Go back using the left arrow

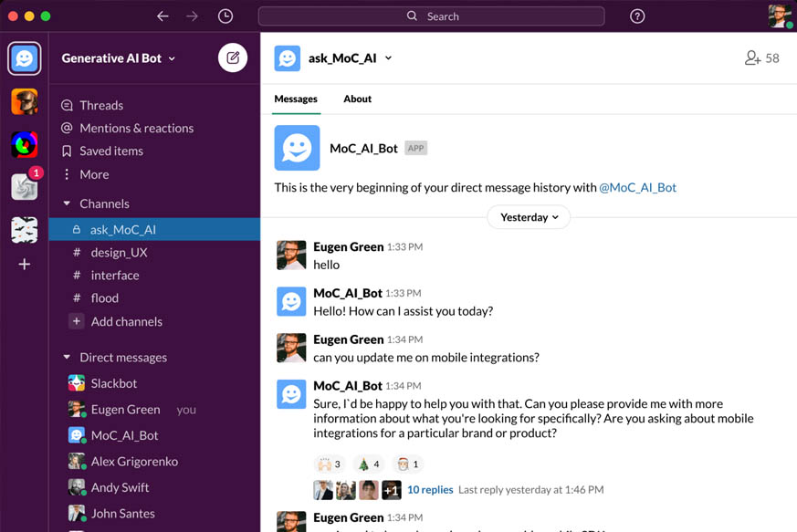(163, 16)
